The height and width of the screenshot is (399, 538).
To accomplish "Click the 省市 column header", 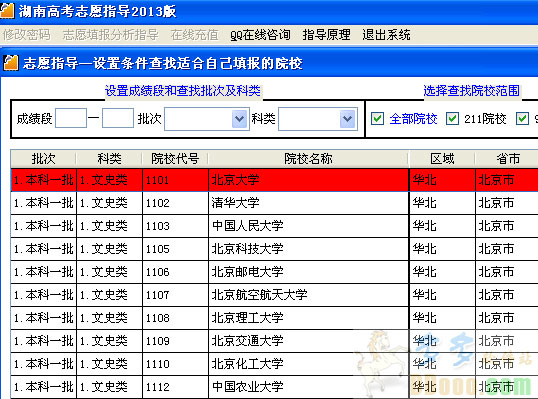I will [x=507, y=159].
